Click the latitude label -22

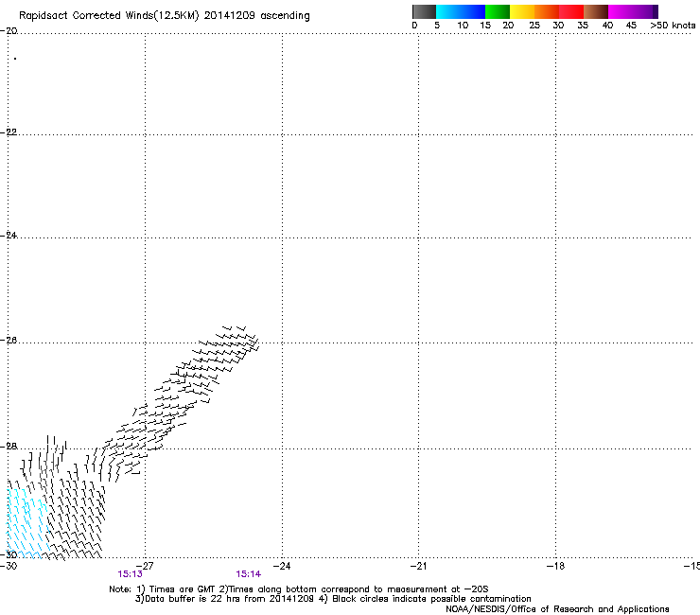click(9, 132)
